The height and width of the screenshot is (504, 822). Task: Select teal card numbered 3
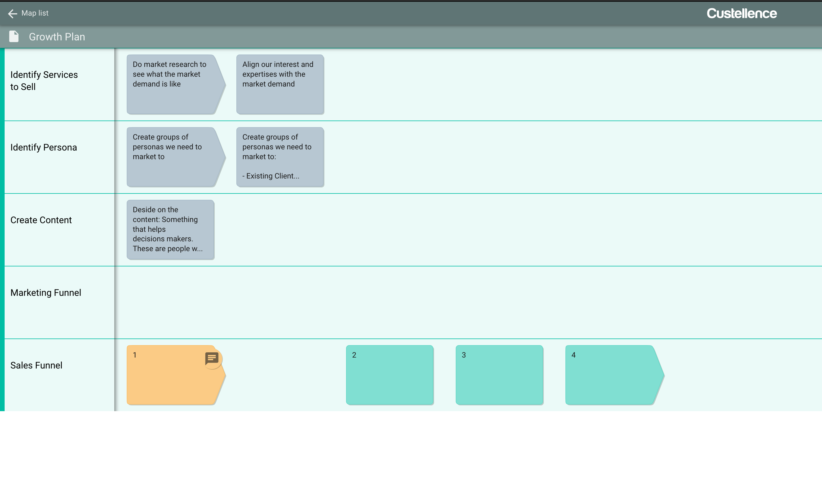(499, 375)
